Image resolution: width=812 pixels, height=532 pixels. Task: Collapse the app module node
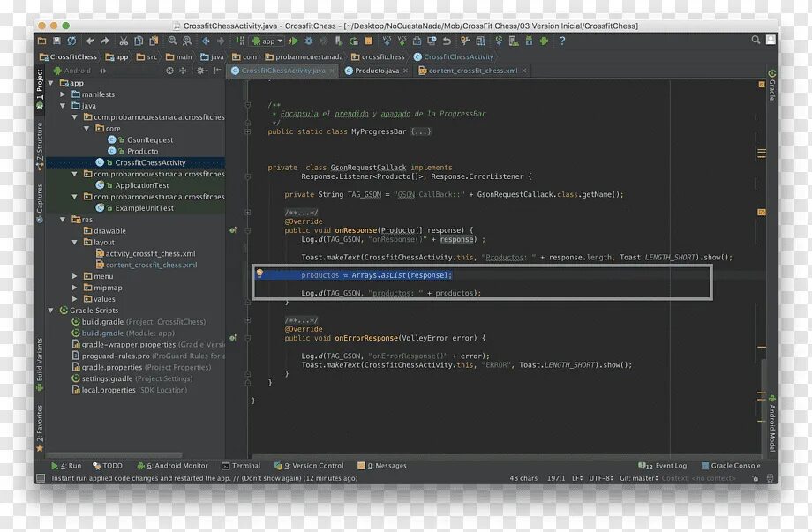(51, 83)
